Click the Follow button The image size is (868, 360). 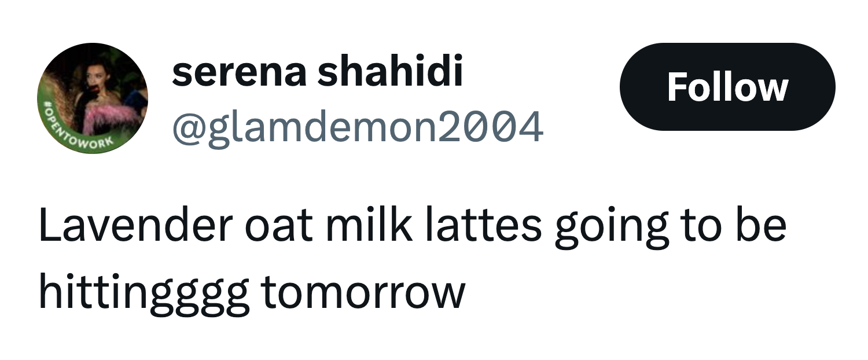727,87
